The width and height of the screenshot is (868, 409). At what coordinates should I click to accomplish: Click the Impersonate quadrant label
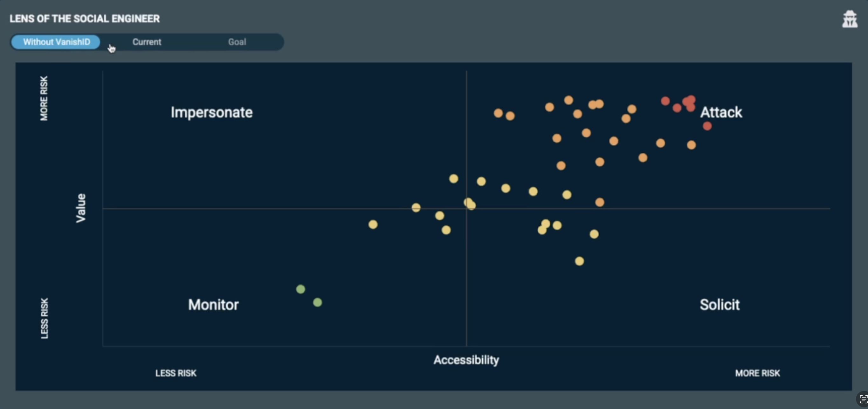[x=211, y=112]
